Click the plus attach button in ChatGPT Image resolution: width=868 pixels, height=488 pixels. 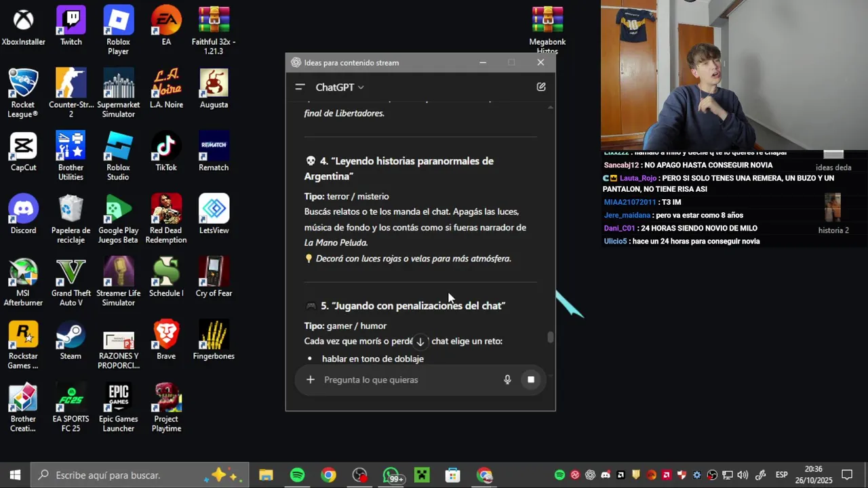[x=311, y=380]
